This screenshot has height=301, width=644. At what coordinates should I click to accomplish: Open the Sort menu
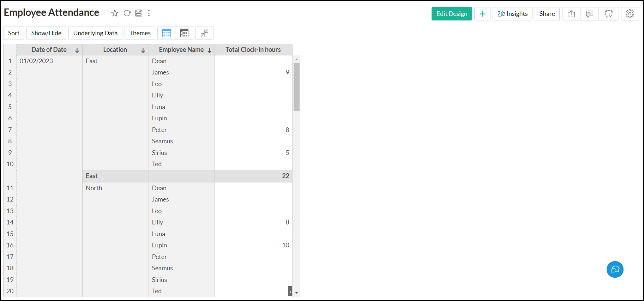(14, 33)
